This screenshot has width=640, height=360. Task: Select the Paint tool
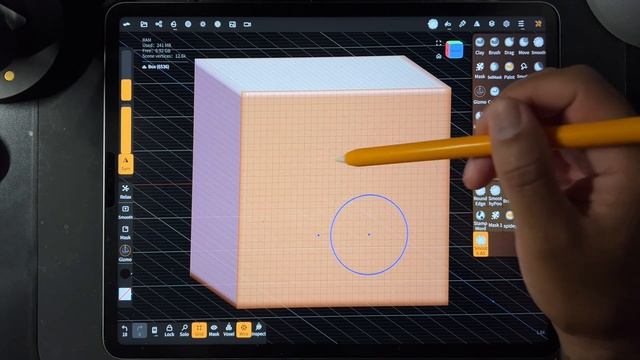[509, 70]
